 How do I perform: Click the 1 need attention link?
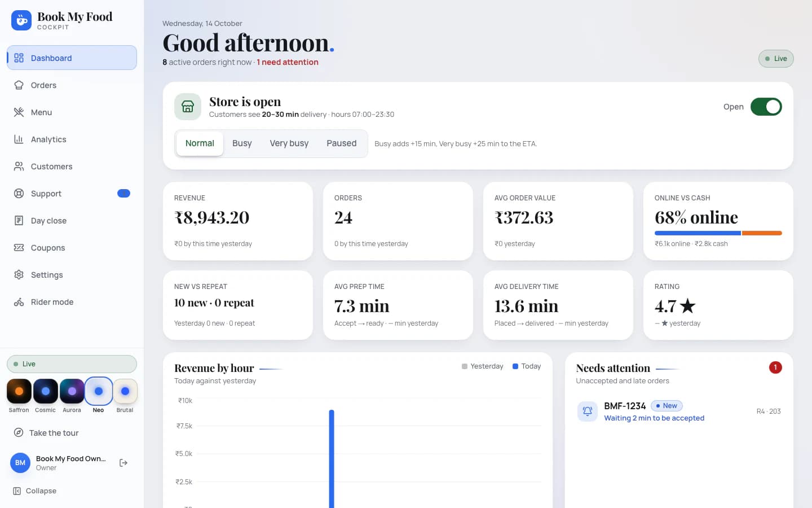pos(288,62)
